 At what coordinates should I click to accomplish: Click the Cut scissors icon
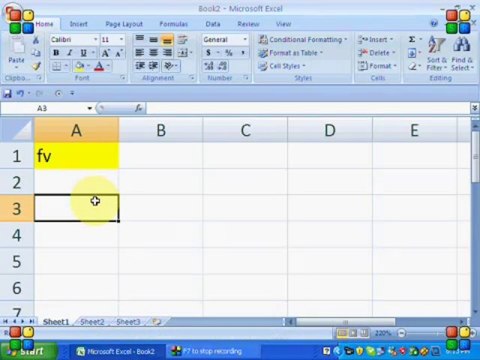tap(36, 40)
